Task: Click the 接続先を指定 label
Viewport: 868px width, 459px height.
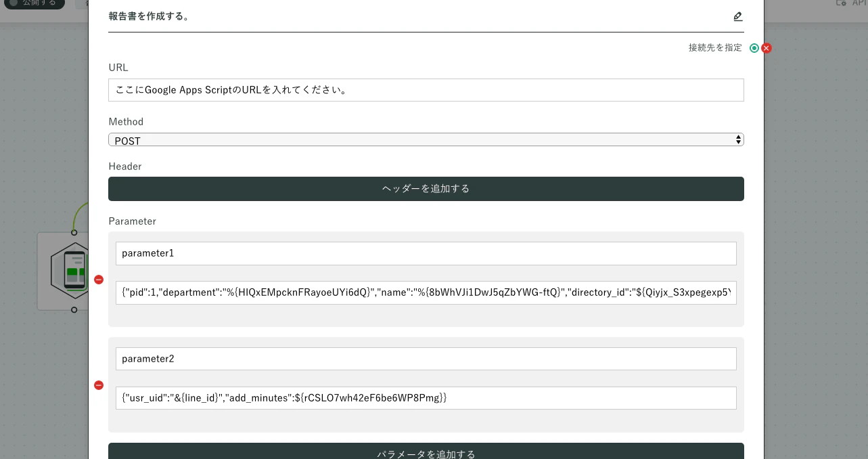Action: click(715, 48)
